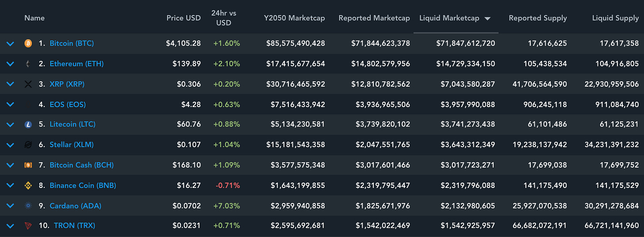Expand the Bitcoin row chevron
The width and height of the screenshot is (644, 237).
(11, 43)
